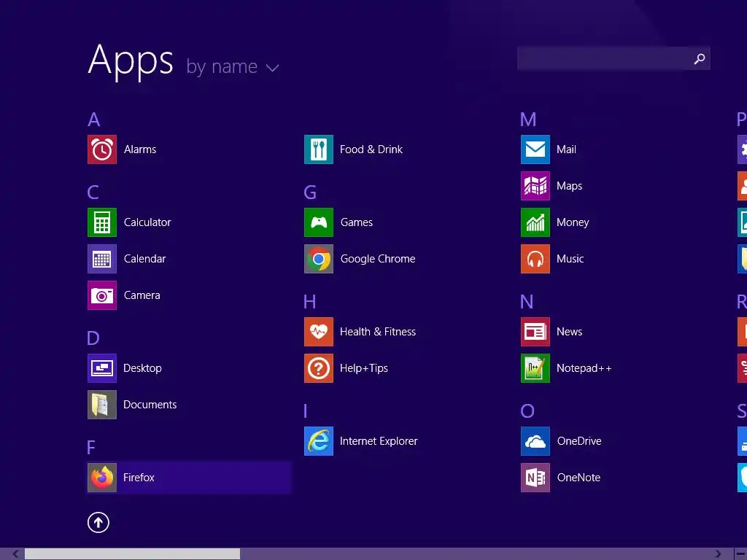Open the Calendar app icon

102,259
